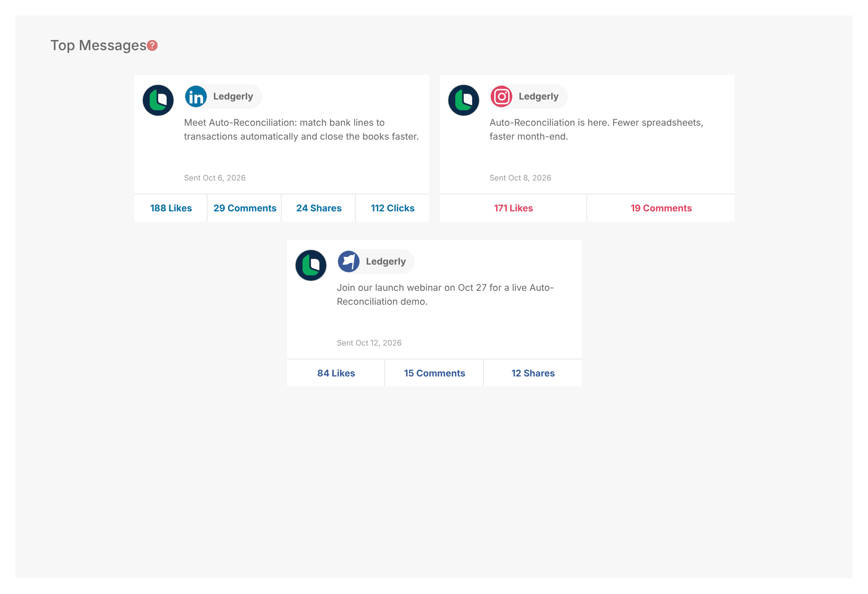View the 112 Clicks stat

tap(392, 208)
